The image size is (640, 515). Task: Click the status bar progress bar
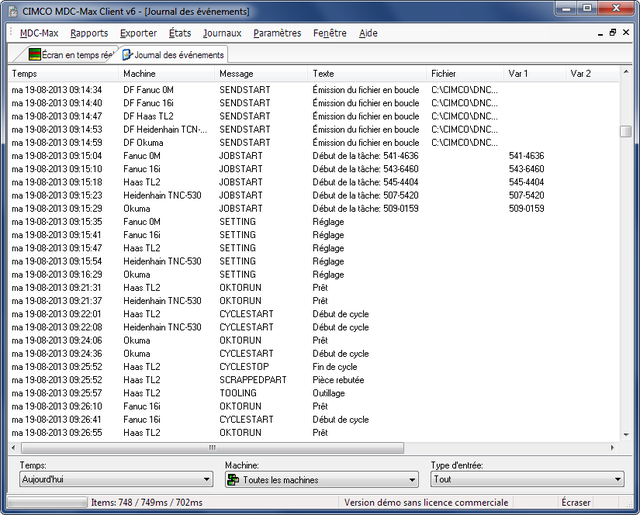coord(47,502)
